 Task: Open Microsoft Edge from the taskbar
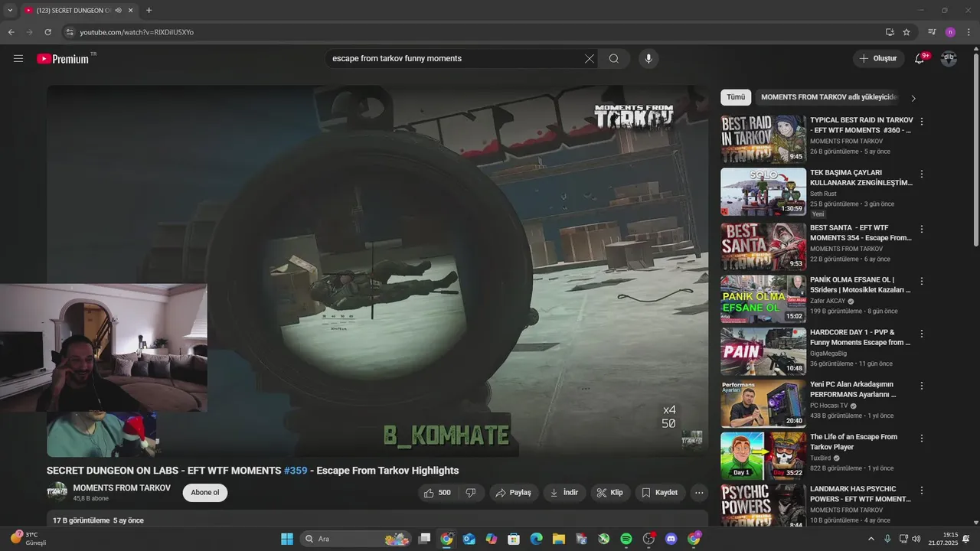[537, 539]
